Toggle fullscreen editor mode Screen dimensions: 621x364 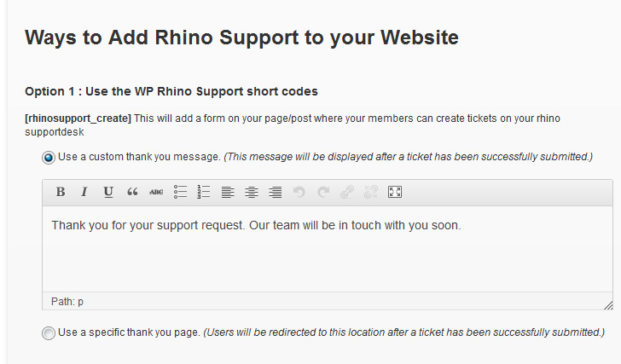pyautogui.click(x=395, y=192)
